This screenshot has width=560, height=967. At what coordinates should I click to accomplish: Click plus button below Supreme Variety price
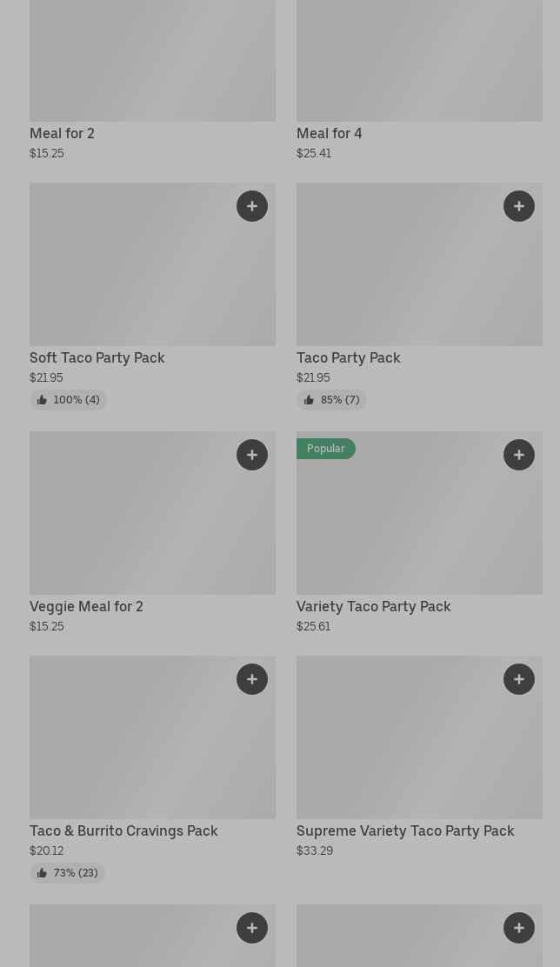[519, 928]
